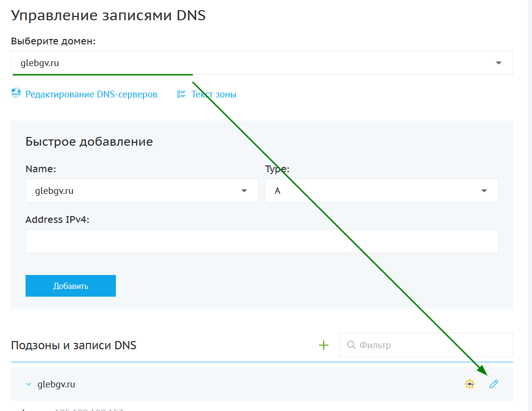Screen dimensions: 532x411
Task: Click the pencil edit icon for glebgv.ru
Action: [x=493, y=384]
